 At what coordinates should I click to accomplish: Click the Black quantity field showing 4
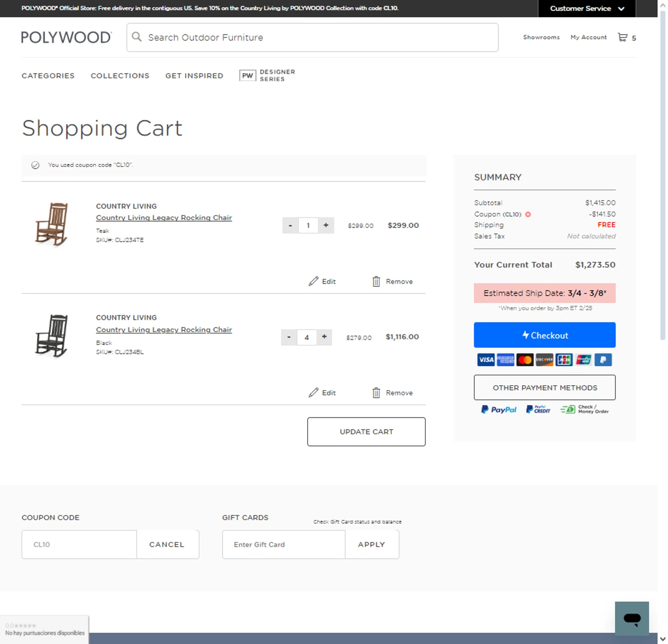306,337
